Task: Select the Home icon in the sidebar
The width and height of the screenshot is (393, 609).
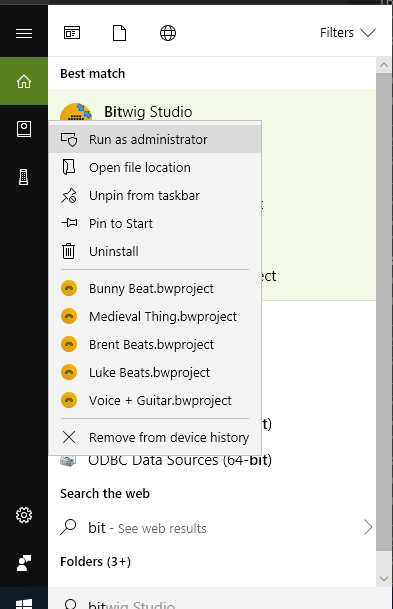Action: [x=24, y=81]
